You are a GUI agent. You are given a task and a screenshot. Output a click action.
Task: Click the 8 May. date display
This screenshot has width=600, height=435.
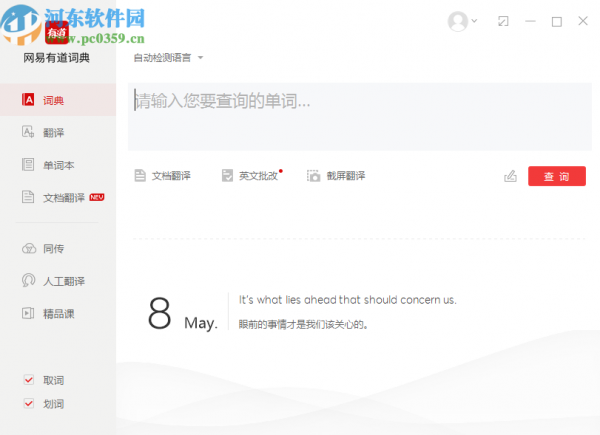pyautogui.click(x=183, y=314)
